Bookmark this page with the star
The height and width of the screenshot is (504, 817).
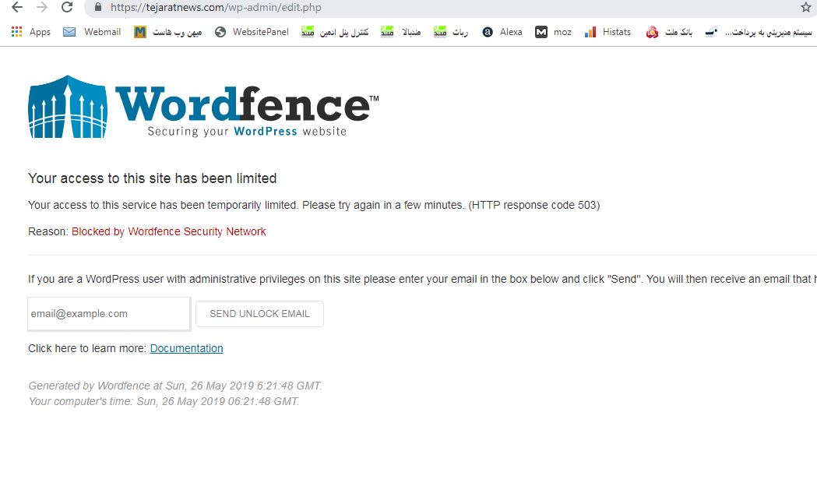[806, 7]
